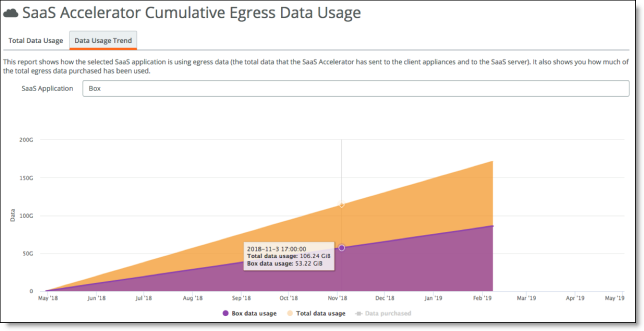Click the orange diamond marker on the total usage line
Image resolution: width=644 pixels, height=331 pixels.
342,205
